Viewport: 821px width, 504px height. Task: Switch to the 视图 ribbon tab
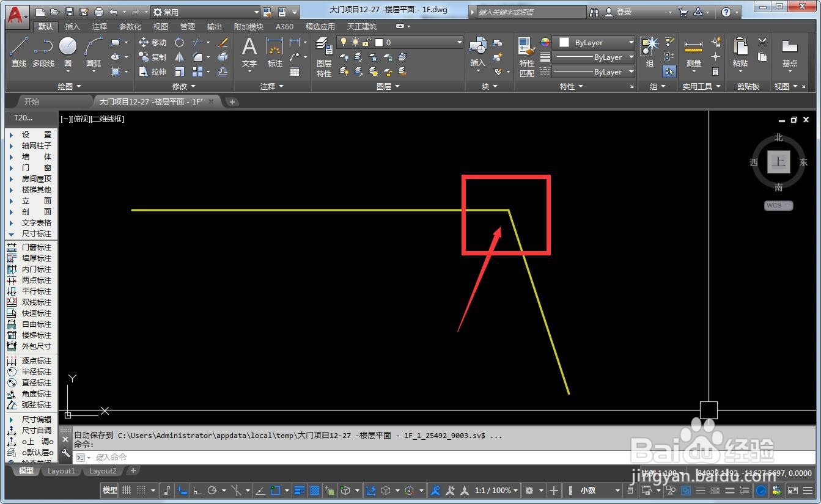point(160,27)
